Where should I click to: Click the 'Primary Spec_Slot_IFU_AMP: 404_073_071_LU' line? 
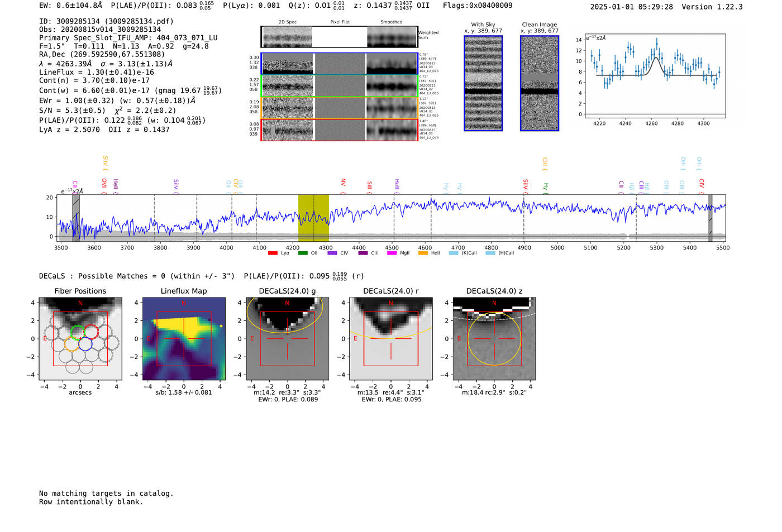coord(128,38)
